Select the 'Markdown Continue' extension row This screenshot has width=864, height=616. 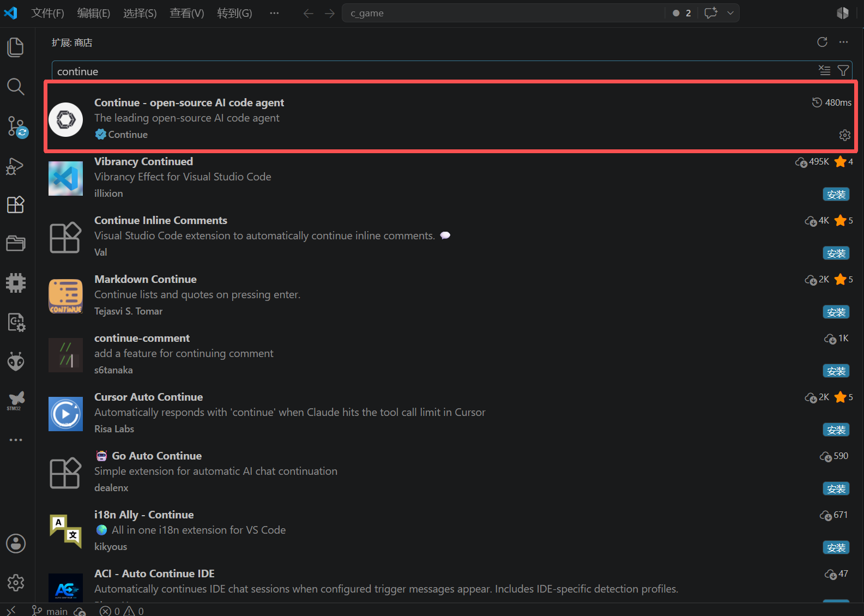(x=449, y=295)
